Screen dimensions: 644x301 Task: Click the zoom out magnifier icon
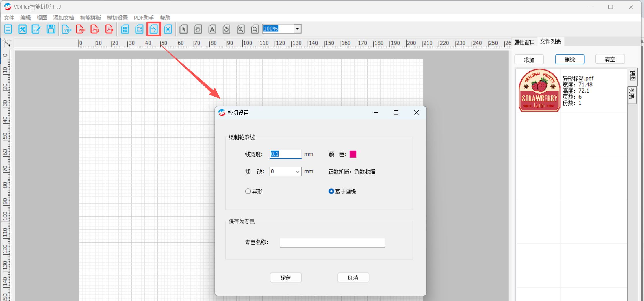pyautogui.click(x=255, y=29)
